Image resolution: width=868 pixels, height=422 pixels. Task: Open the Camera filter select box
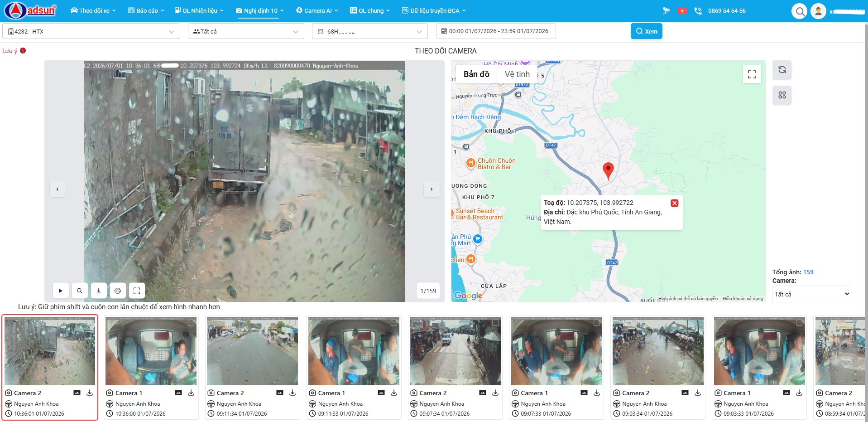[x=811, y=294]
